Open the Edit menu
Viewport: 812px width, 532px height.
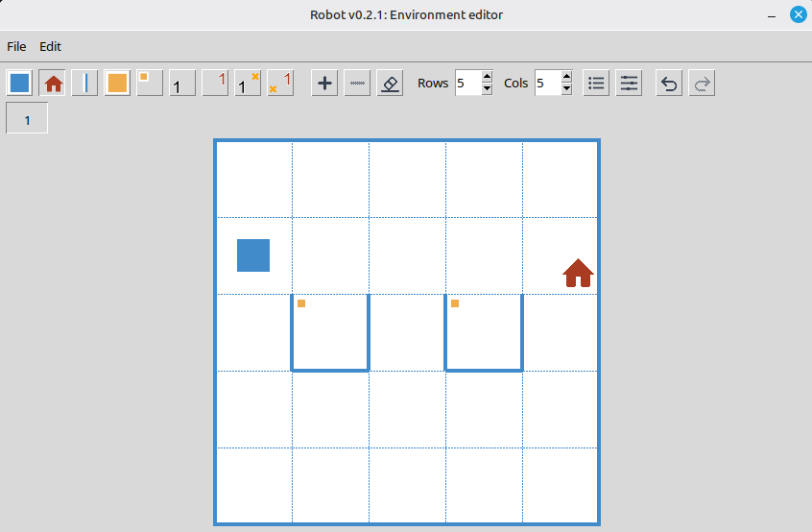50,47
